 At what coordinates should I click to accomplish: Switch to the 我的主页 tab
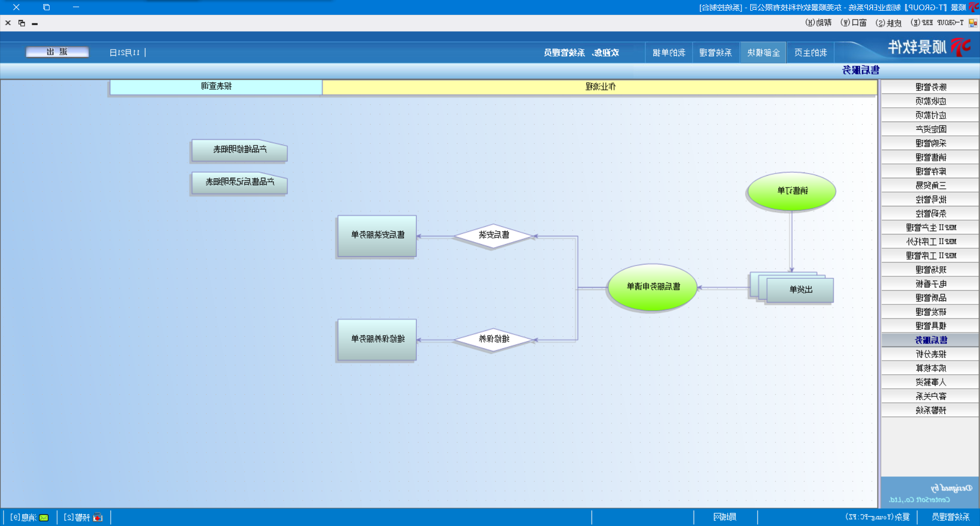click(x=810, y=53)
